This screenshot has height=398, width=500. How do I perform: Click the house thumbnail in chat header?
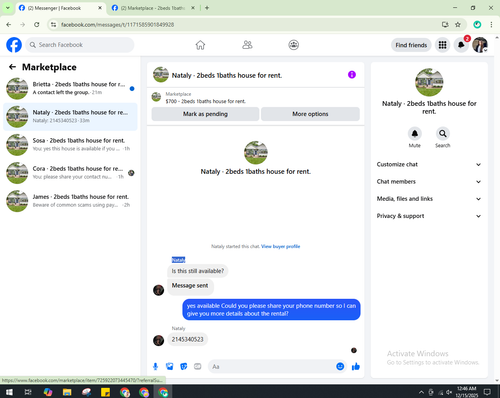(161, 75)
